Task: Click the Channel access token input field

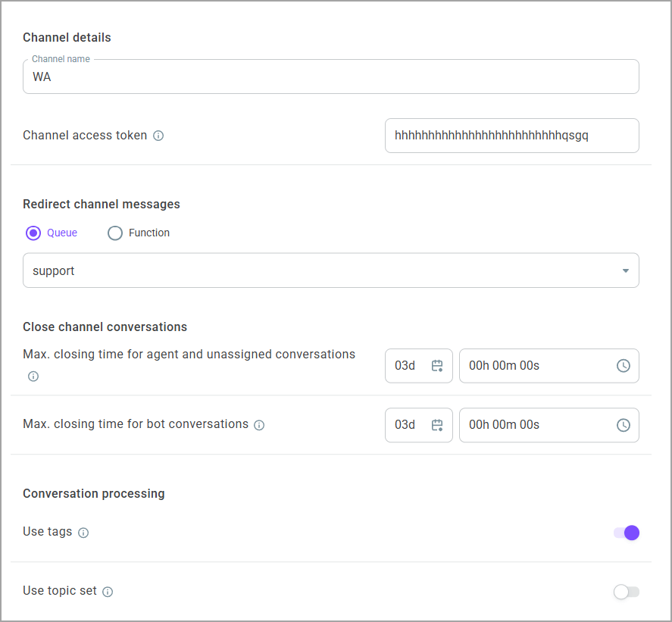Action: click(511, 136)
